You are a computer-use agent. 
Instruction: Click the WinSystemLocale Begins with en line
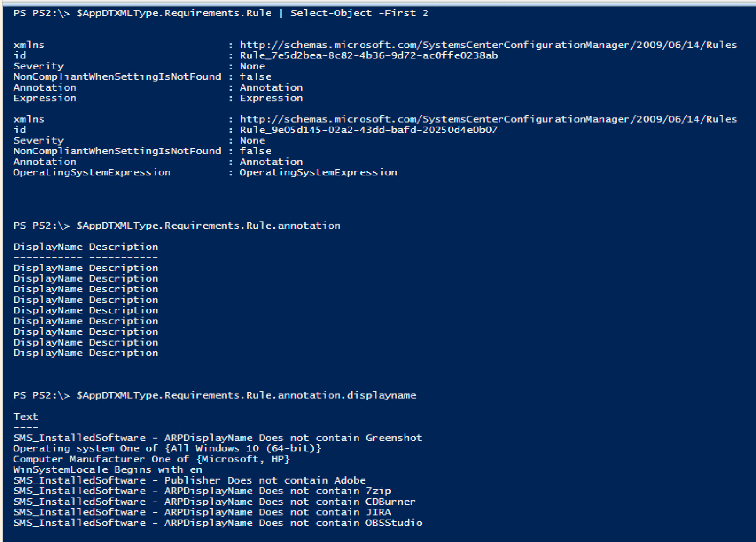(x=108, y=469)
